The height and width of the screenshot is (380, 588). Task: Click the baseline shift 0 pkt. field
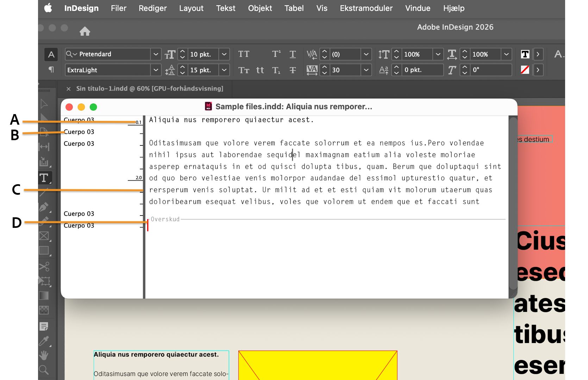coord(422,70)
